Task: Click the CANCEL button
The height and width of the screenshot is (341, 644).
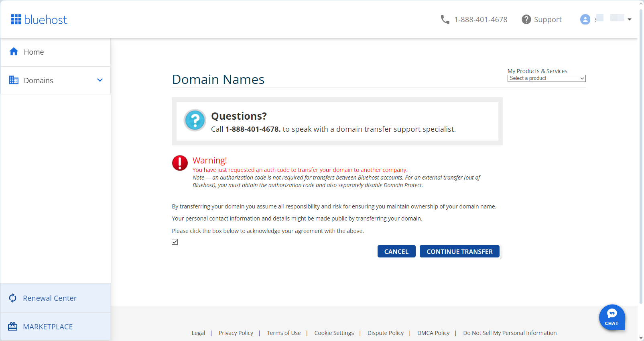Action: (396, 251)
